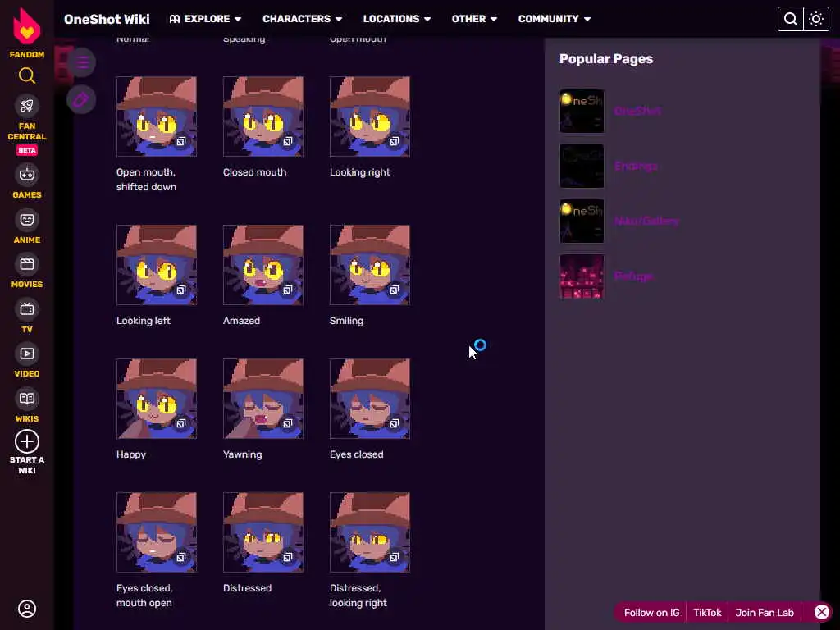Open the Games controller icon

point(27,175)
